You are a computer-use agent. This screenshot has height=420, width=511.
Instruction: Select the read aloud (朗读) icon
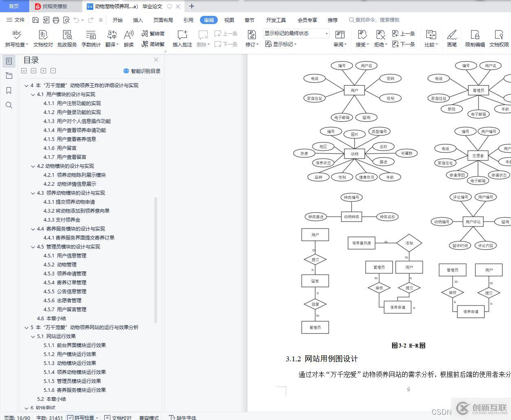click(129, 35)
